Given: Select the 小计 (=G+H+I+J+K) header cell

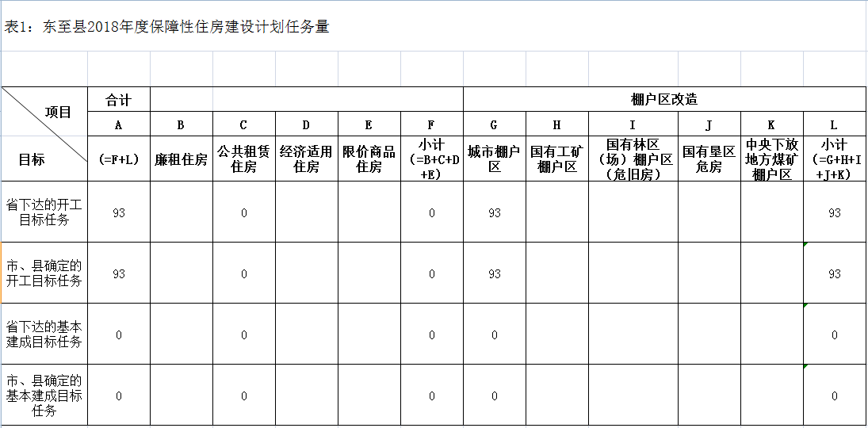Looking at the screenshot, I should click(x=834, y=159).
